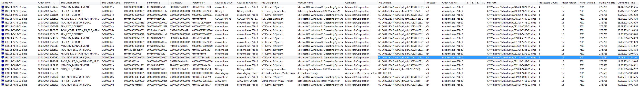Viewport: 644px width, 87px height.
Task: Sort by the Processor column header
Action: [433, 2]
